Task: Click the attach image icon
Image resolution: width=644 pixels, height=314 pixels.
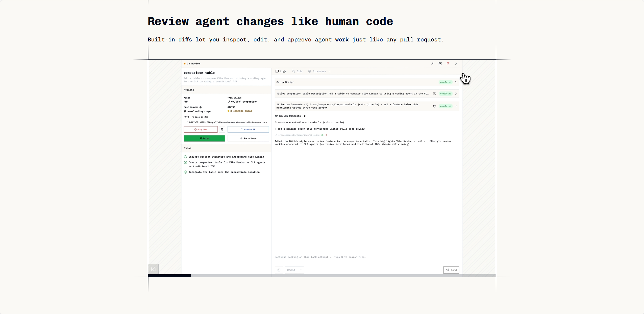Action: pos(279,270)
